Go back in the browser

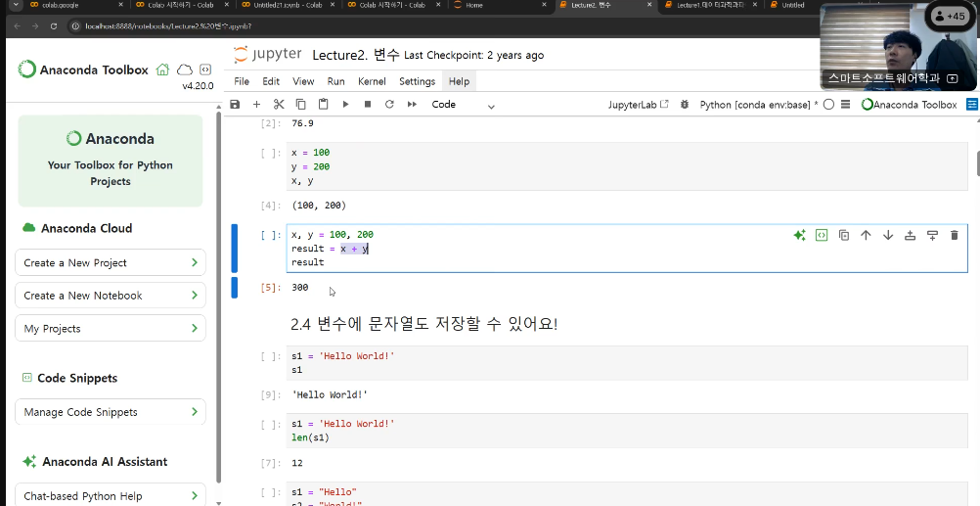(17, 26)
